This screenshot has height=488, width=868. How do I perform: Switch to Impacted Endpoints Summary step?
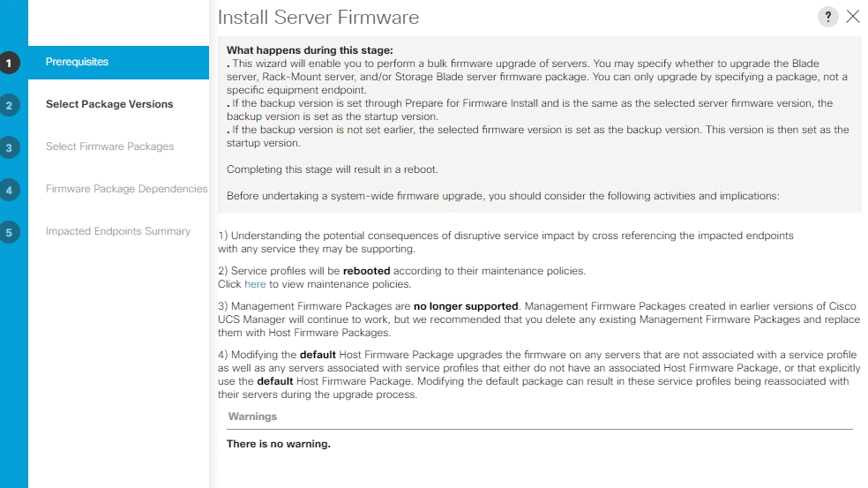point(118,231)
